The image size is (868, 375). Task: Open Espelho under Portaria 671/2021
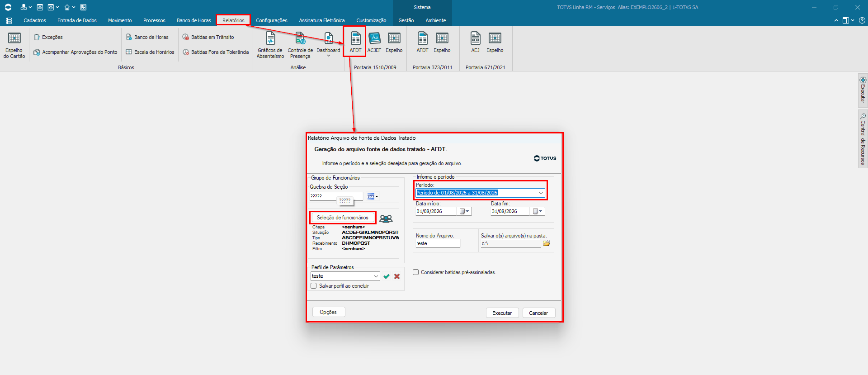[x=495, y=42]
